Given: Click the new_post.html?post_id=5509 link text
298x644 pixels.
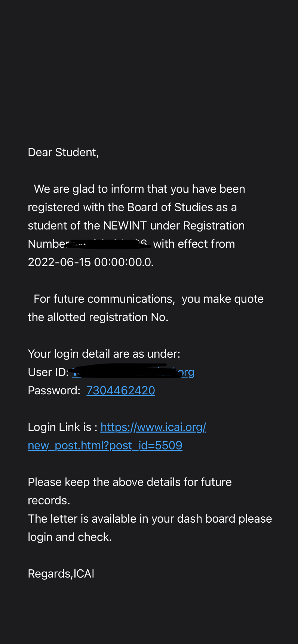Looking at the screenshot, I should pos(105,445).
